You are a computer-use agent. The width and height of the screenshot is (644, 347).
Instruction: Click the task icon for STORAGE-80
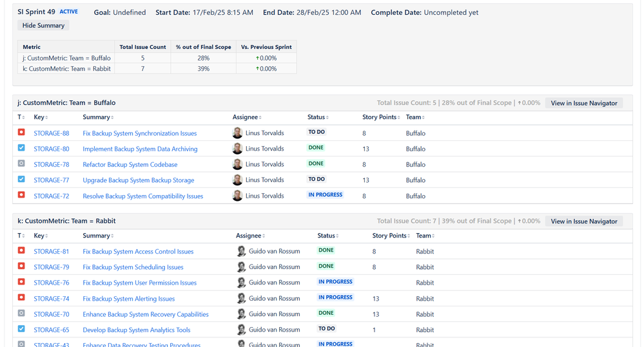coord(21,149)
